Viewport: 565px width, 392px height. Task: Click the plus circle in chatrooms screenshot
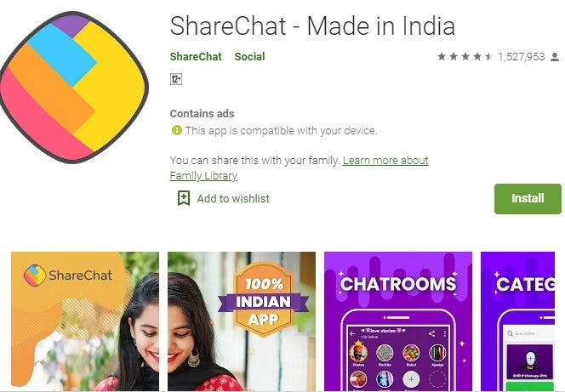click(411, 379)
